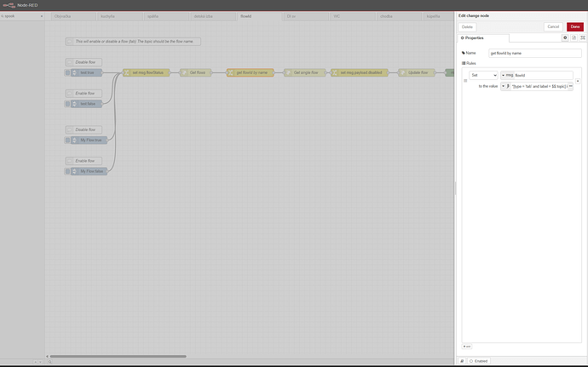This screenshot has height=367, width=588.
Task: Open the node settings gear icon
Action: tap(565, 37)
